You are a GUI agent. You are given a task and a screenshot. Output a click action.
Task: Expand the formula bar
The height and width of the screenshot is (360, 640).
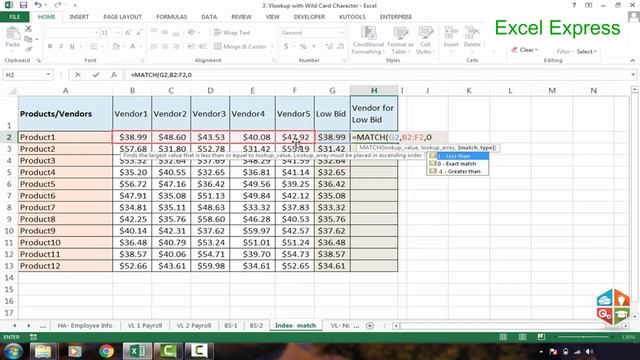(x=633, y=75)
